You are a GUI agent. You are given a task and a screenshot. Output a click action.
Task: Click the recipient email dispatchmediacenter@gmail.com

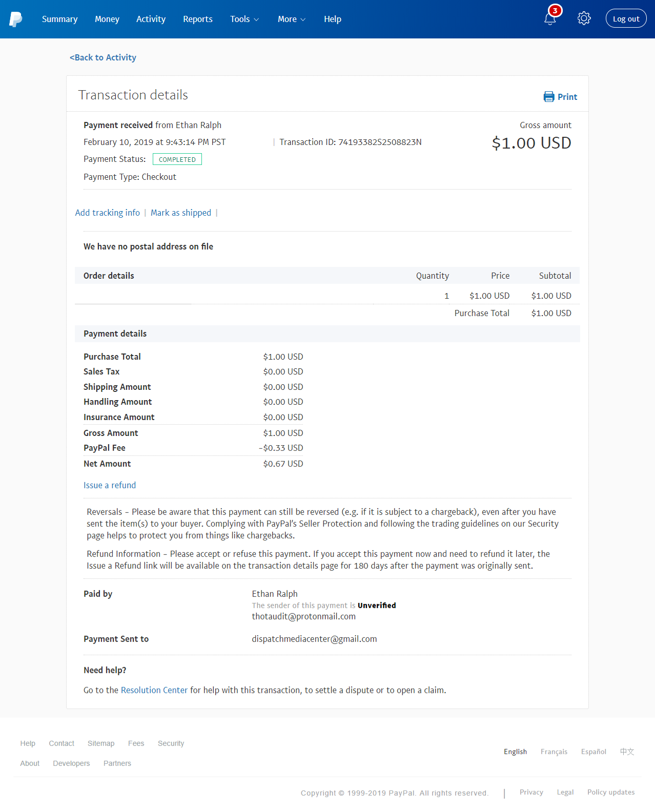coord(314,639)
